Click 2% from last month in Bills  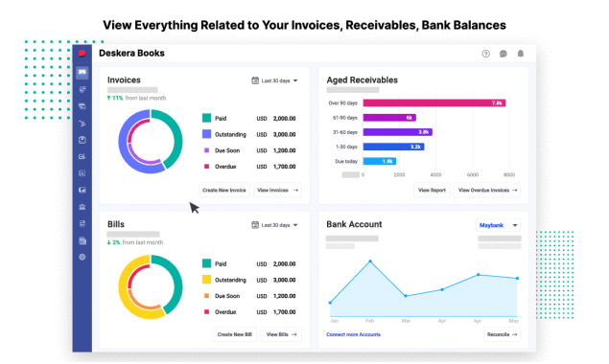pyautogui.click(x=135, y=242)
